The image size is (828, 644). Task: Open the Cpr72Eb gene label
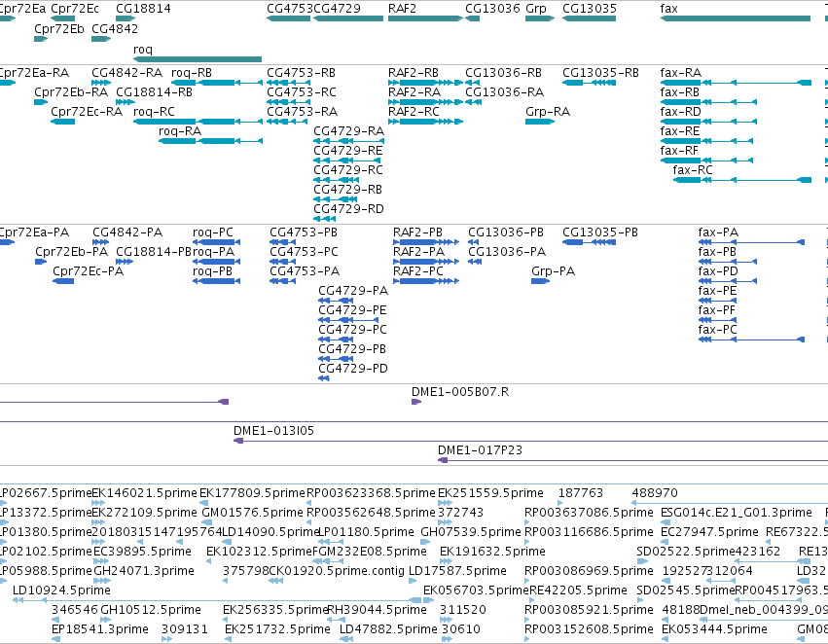[x=59, y=29]
